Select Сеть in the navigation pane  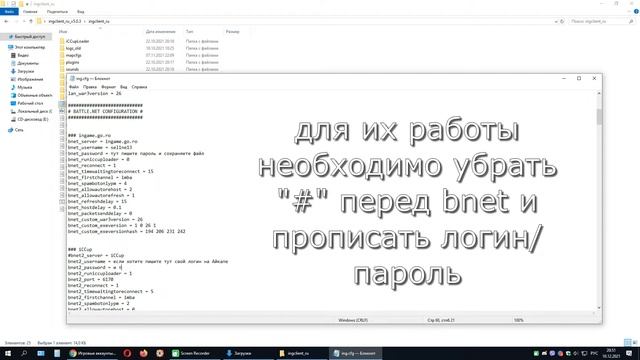click(16, 130)
